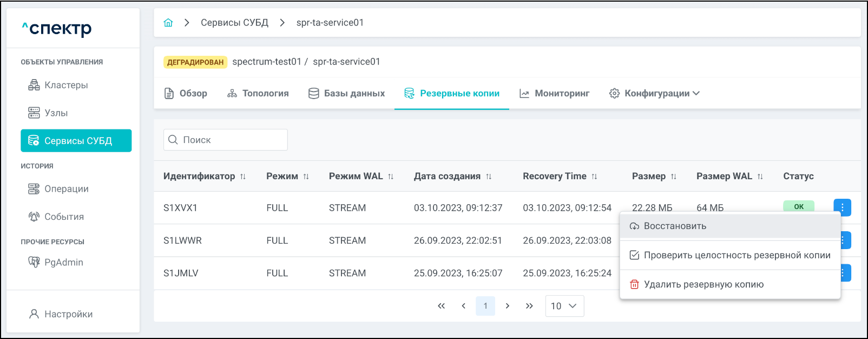Open rows-per-page dropdown showing 10
Viewport: 868px width, 339px height.
(564, 306)
